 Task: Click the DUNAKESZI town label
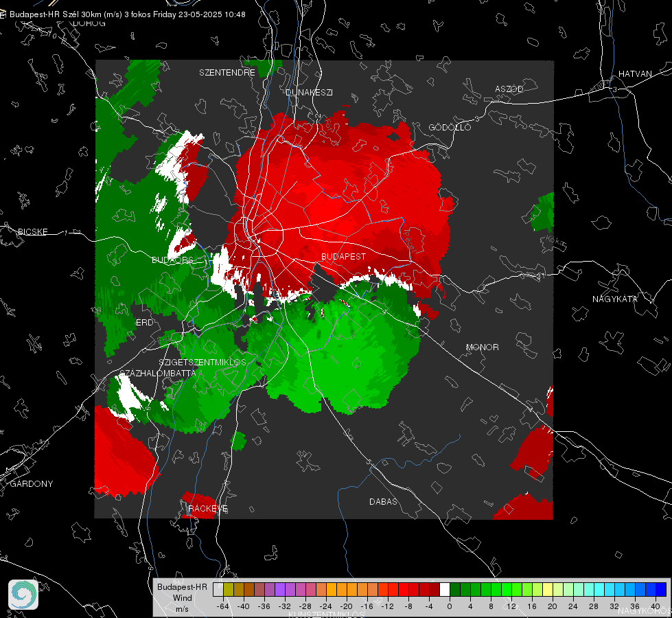[x=309, y=92]
